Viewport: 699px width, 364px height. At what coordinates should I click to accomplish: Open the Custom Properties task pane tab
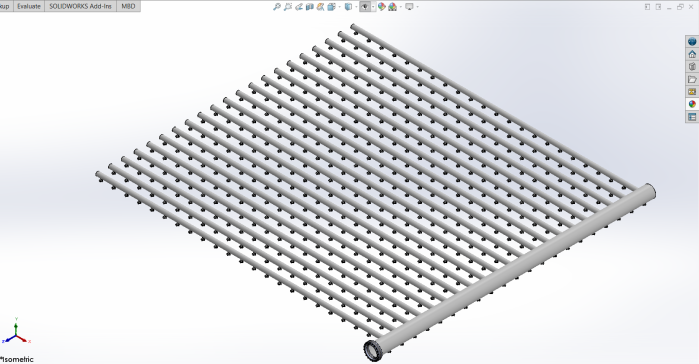tap(692, 117)
